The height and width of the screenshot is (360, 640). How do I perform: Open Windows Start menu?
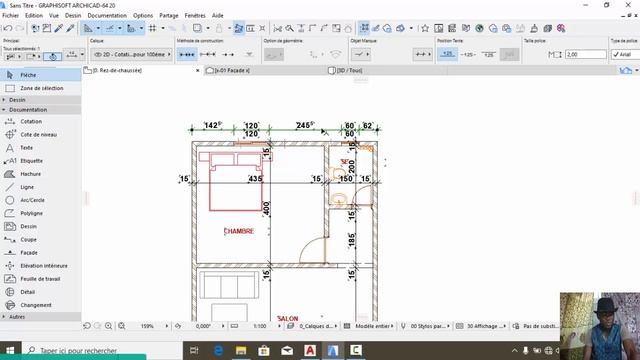pyautogui.click(x=10, y=351)
